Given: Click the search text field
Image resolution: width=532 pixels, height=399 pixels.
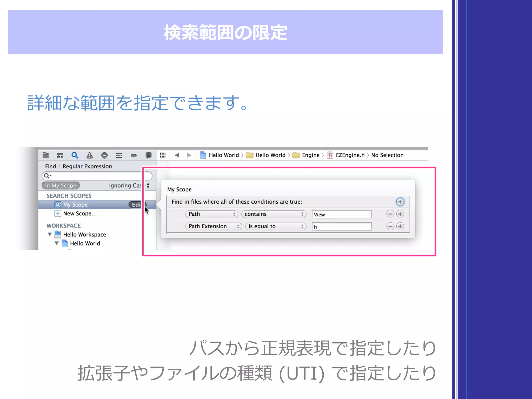Looking at the screenshot, I should pos(97,176).
